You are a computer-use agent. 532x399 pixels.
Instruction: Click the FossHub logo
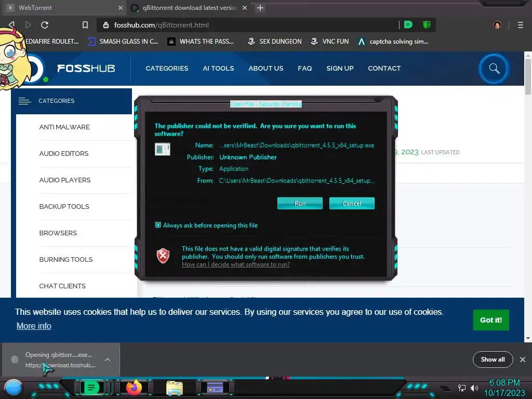click(86, 68)
